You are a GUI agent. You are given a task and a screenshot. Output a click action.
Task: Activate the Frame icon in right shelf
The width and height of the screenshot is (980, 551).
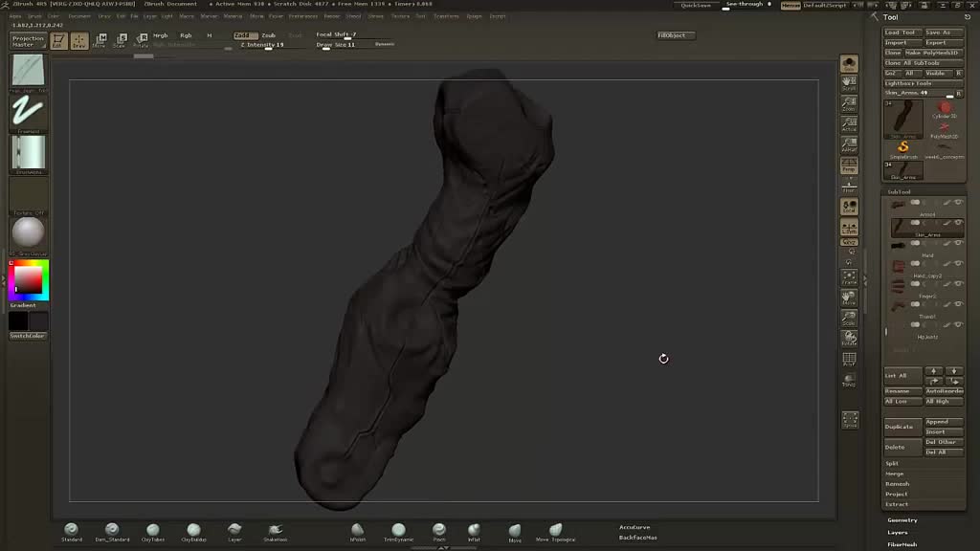point(849,277)
